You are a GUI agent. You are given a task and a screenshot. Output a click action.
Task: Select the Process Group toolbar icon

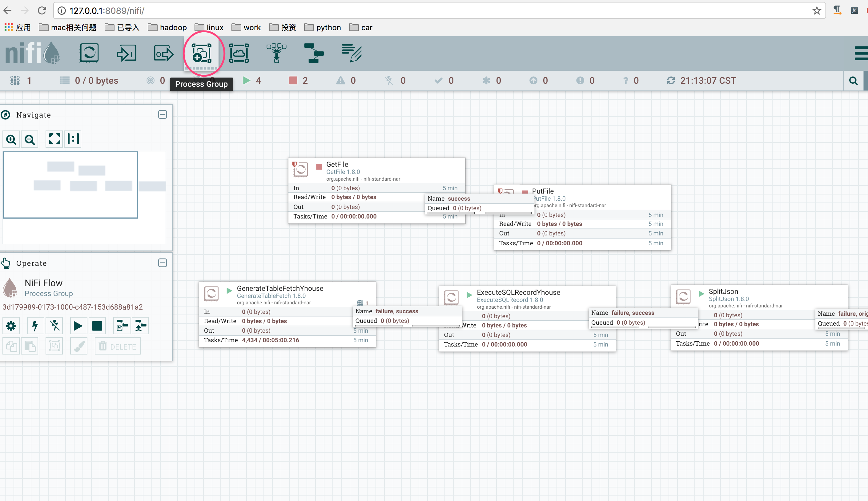tap(202, 53)
